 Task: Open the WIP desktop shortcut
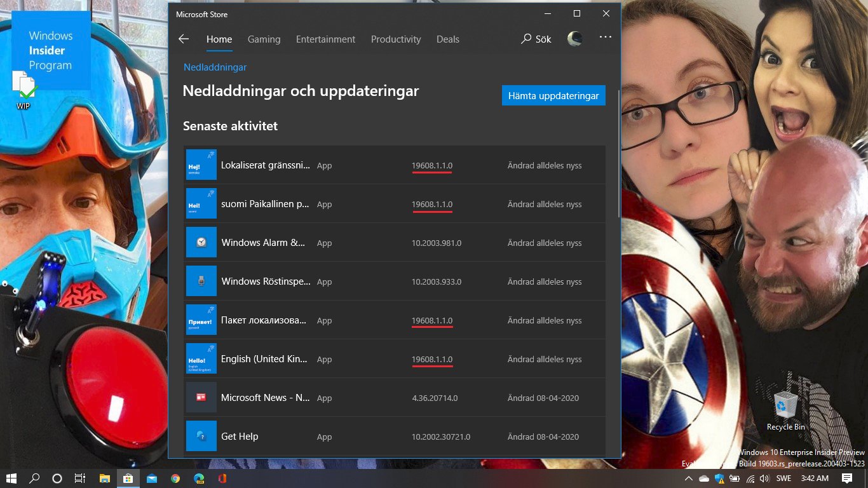point(24,91)
